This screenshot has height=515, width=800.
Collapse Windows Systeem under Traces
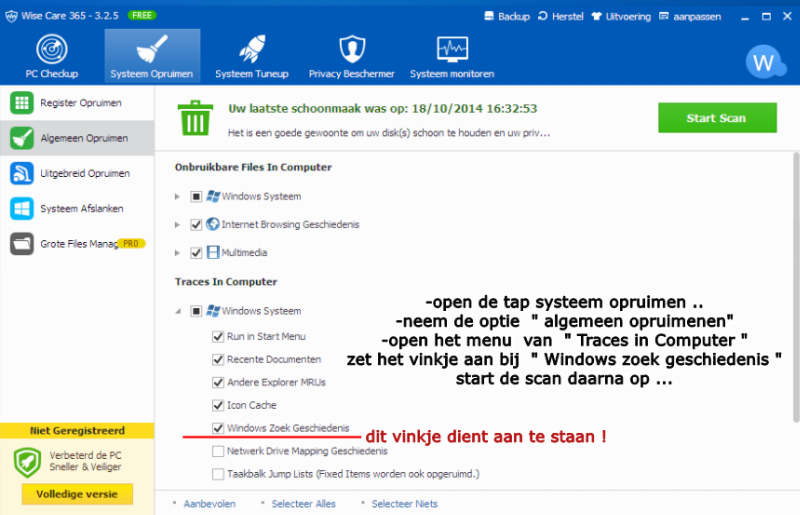[x=178, y=311]
